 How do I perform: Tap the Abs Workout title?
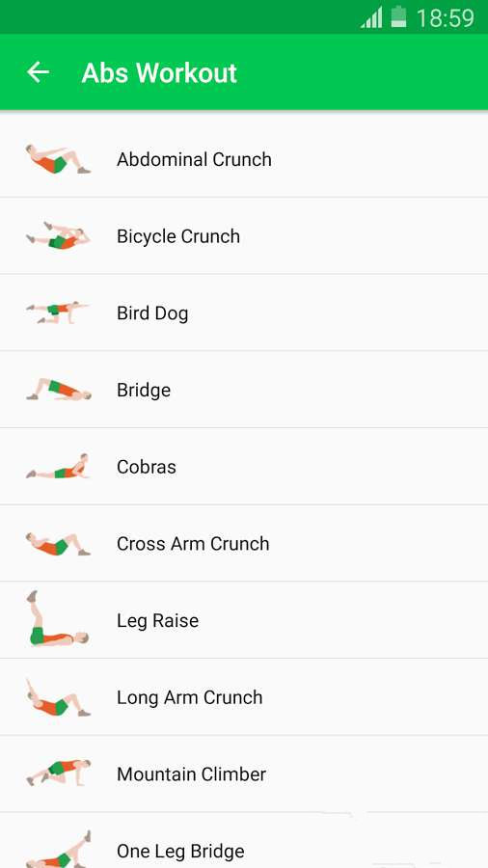[159, 73]
